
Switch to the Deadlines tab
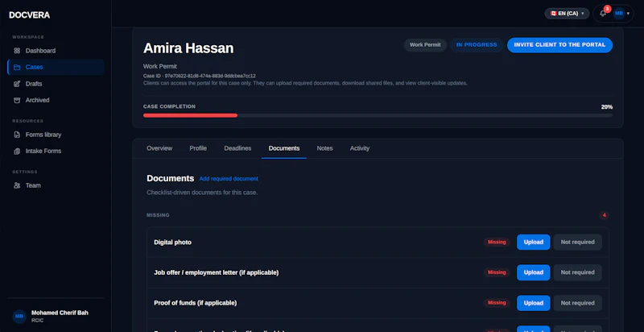[x=237, y=148]
